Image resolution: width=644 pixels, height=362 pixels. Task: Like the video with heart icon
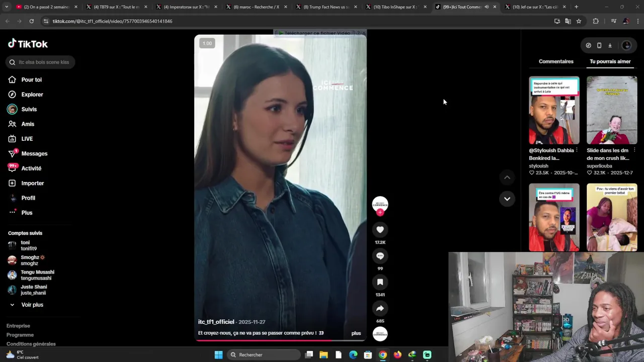380,230
